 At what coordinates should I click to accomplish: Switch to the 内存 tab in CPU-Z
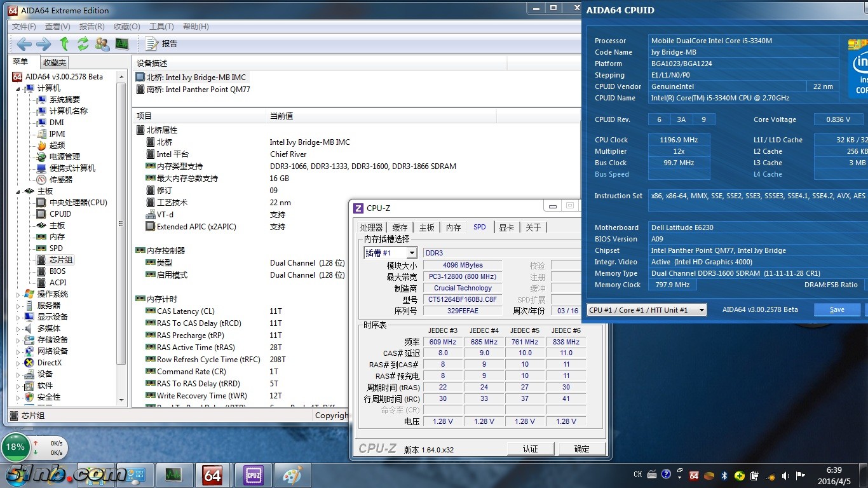pyautogui.click(x=453, y=227)
